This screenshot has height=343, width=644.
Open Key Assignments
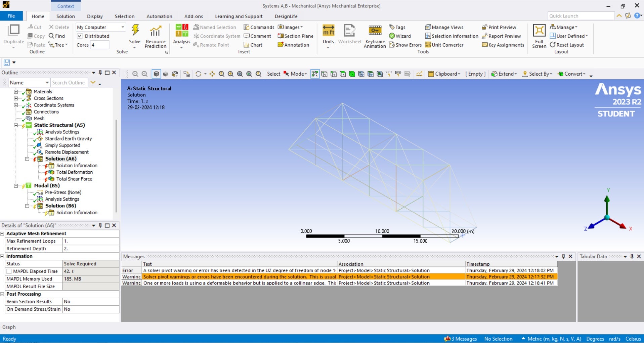pyautogui.click(x=503, y=45)
